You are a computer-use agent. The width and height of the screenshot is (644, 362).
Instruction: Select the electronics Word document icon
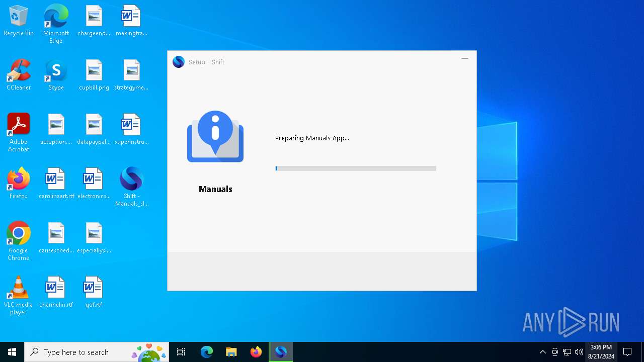point(94,184)
